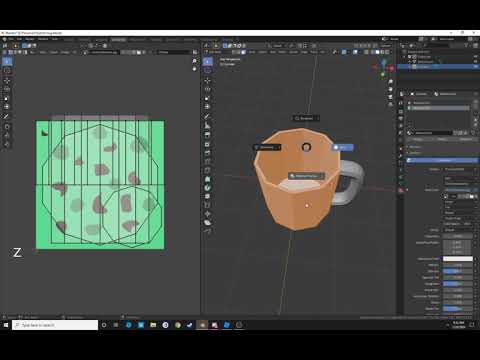Open the Edit Mode dropdown in 3D viewport
The width and height of the screenshot is (480, 360).
pyautogui.click(x=217, y=52)
